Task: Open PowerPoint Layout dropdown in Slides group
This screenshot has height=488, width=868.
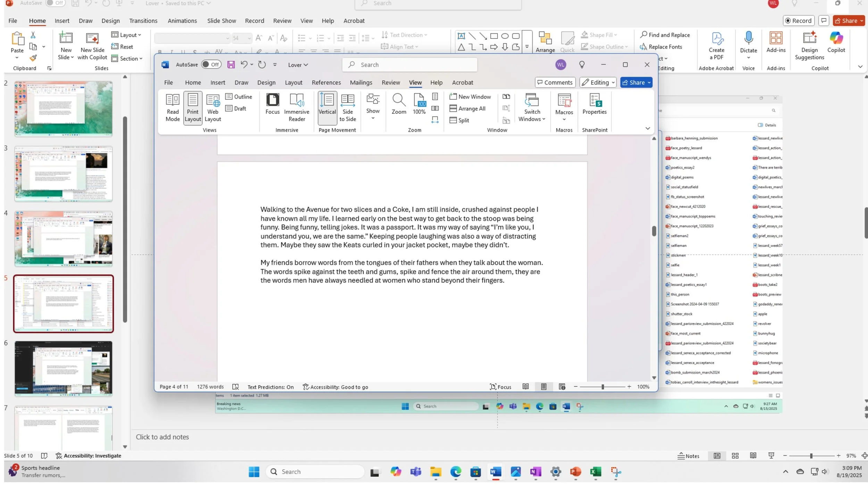Action: [x=126, y=35]
